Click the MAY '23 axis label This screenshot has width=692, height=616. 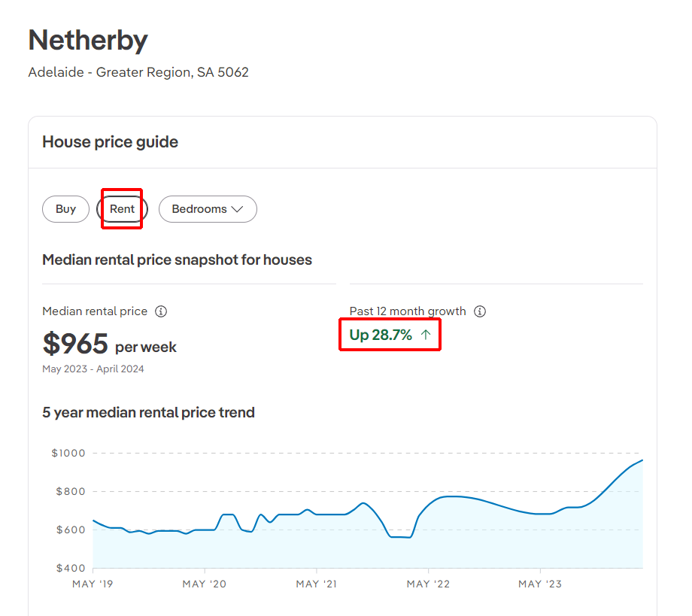540,584
